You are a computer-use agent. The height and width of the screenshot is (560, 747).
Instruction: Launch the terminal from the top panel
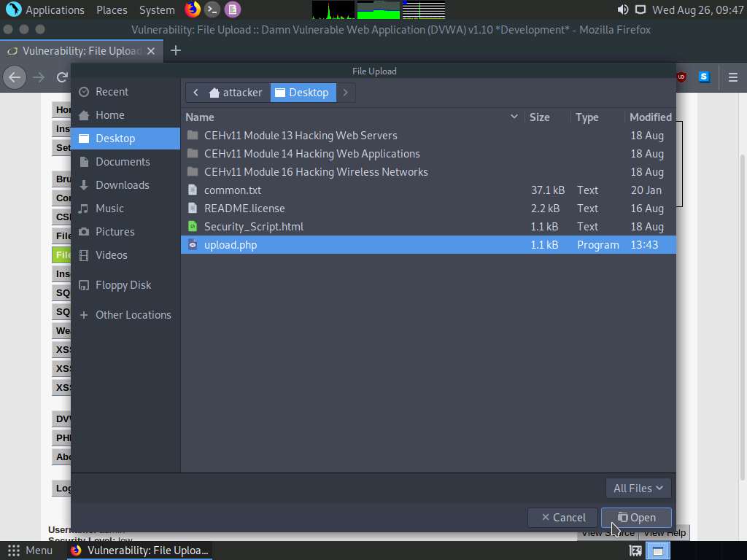212,9
